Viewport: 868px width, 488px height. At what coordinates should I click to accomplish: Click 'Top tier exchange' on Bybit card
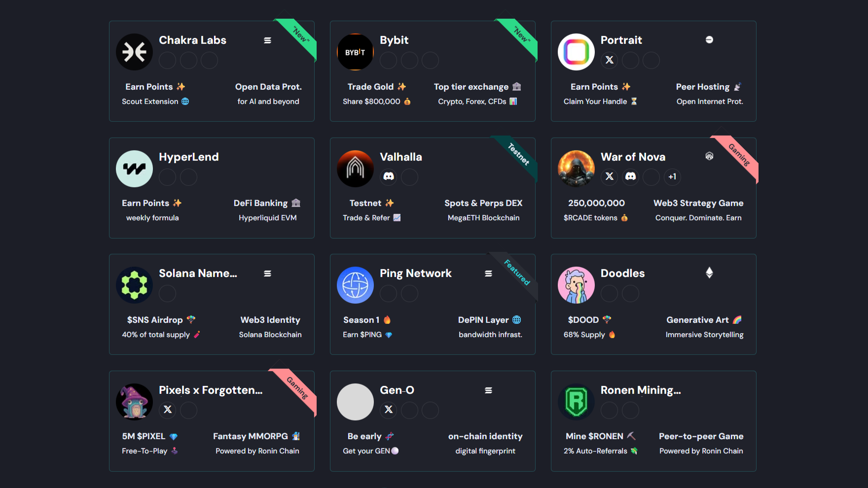coord(477,87)
